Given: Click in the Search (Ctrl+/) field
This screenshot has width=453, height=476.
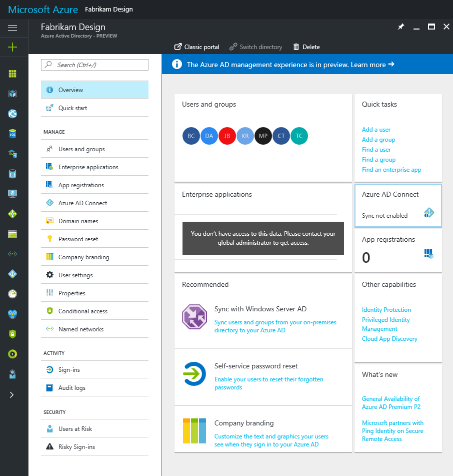Looking at the screenshot, I should [x=94, y=65].
